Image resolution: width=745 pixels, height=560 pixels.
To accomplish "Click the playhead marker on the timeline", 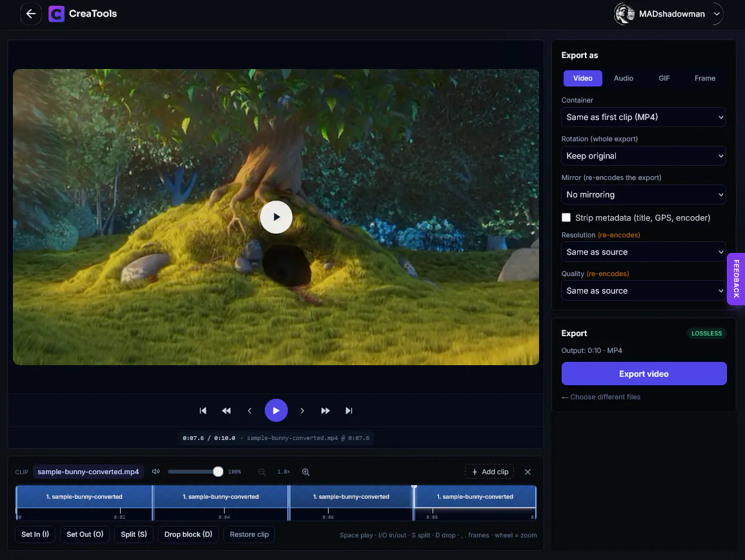I will point(414,487).
